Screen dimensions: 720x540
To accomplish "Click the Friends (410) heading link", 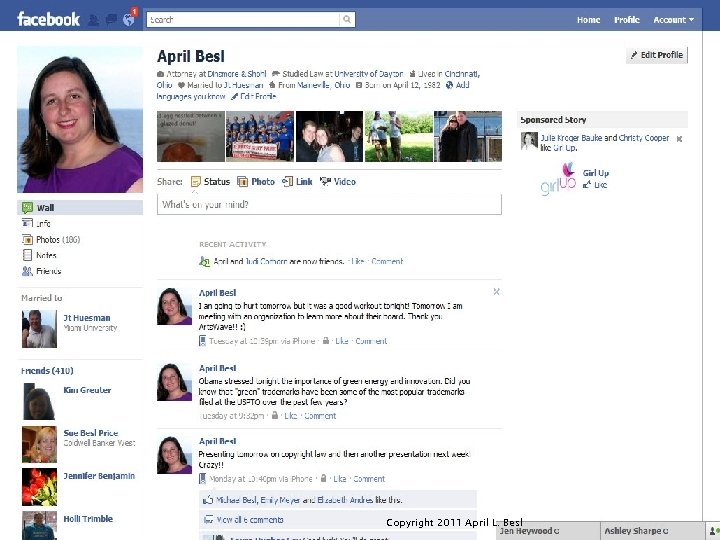I will pos(47,371).
